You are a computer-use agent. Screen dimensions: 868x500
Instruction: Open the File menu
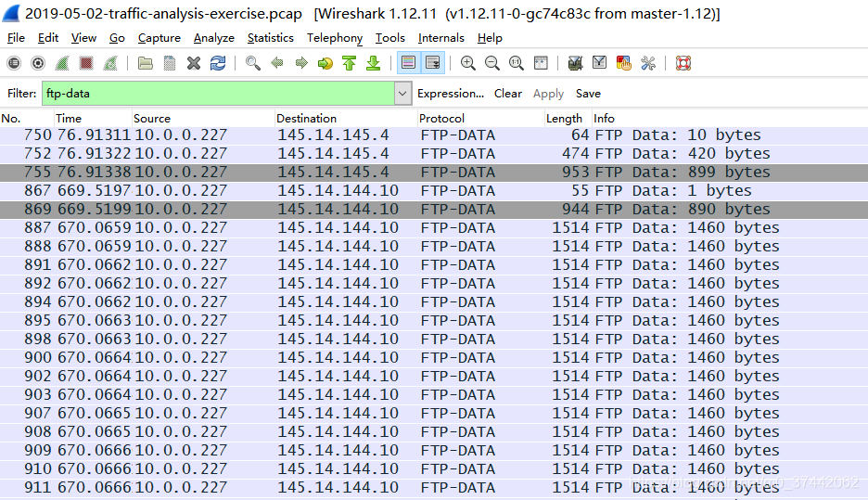point(16,38)
